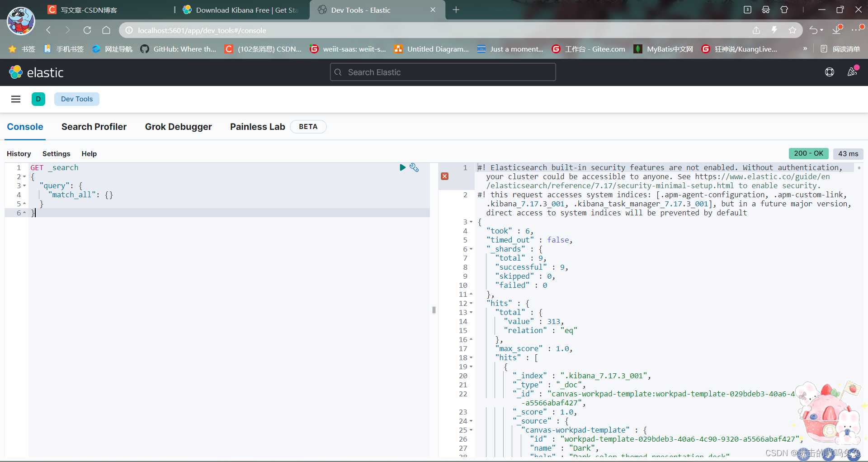Switch to the 写文章-CSDN博客 browser tab
868x462 pixels.
(108, 10)
